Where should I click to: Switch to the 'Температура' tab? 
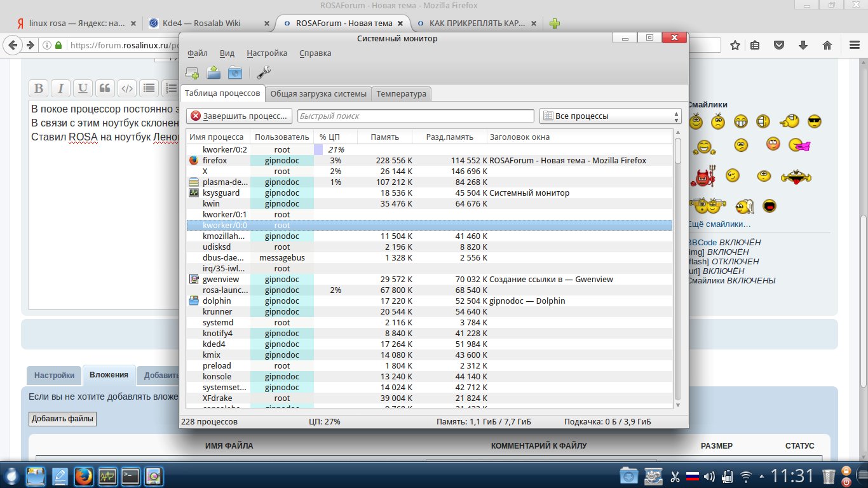(401, 94)
